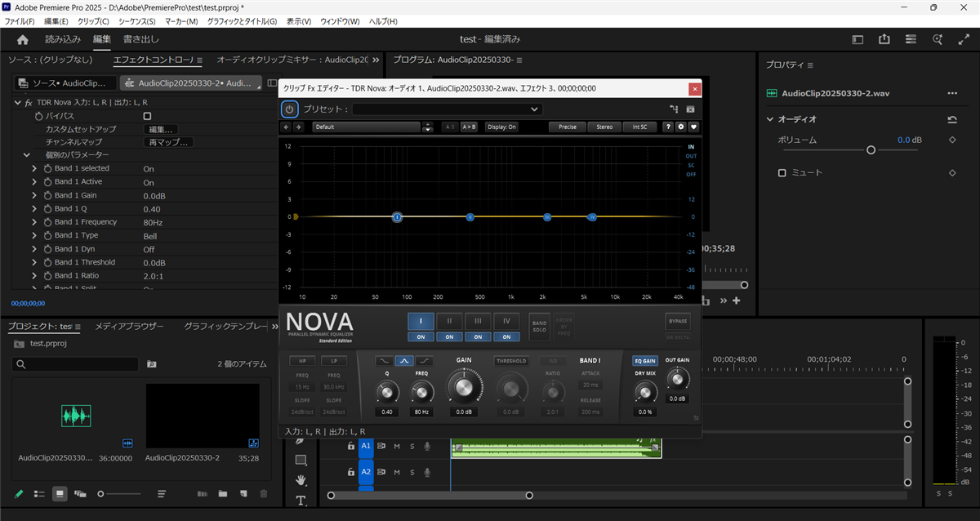Click the Home icon in workspace bar
Viewport: 980px width, 521px height.
pyautogui.click(x=23, y=39)
